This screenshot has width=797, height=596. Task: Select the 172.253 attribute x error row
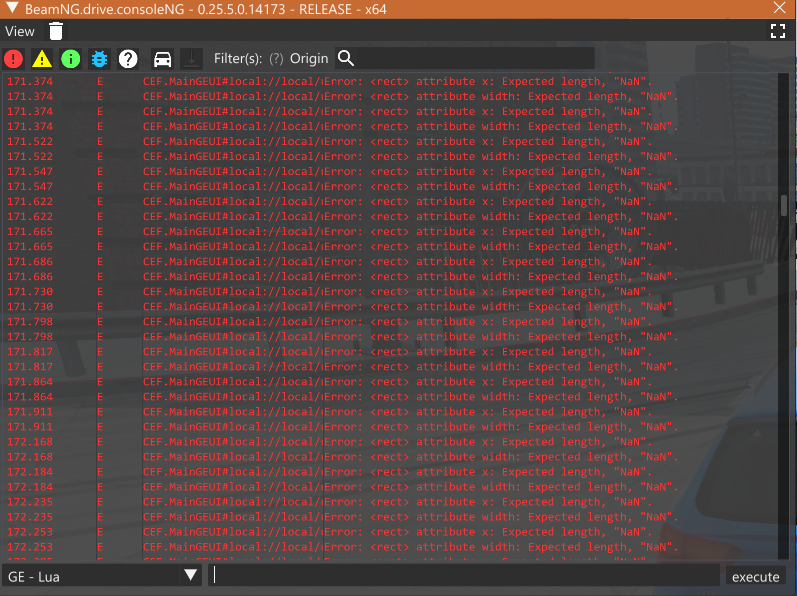391,532
